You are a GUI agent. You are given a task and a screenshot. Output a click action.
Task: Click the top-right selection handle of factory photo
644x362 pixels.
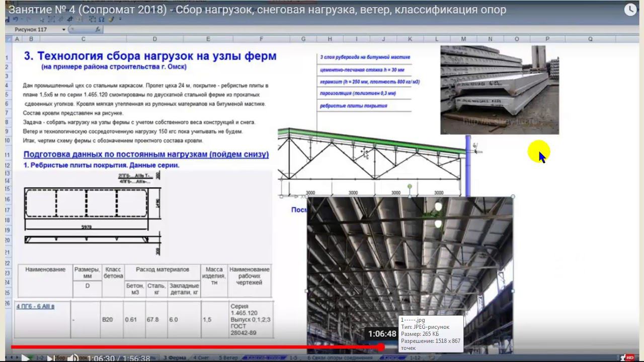click(x=513, y=197)
